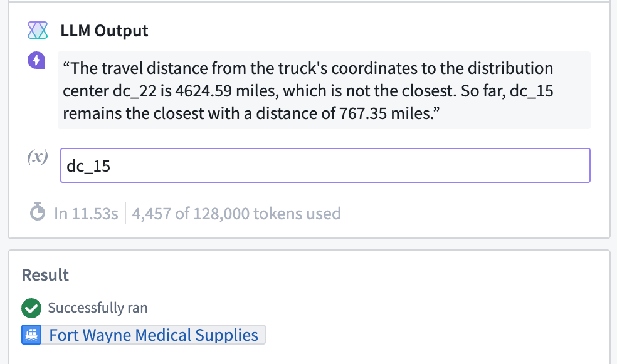
Task: Click the 4,457 of 128,000 tokens used label
Action: click(236, 214)
